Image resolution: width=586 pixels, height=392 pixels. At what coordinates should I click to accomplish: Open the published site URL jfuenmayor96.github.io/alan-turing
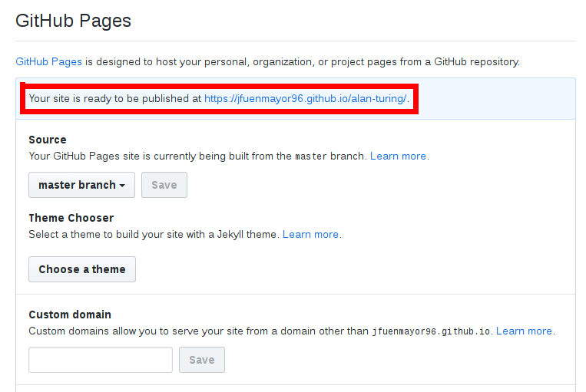306,98
